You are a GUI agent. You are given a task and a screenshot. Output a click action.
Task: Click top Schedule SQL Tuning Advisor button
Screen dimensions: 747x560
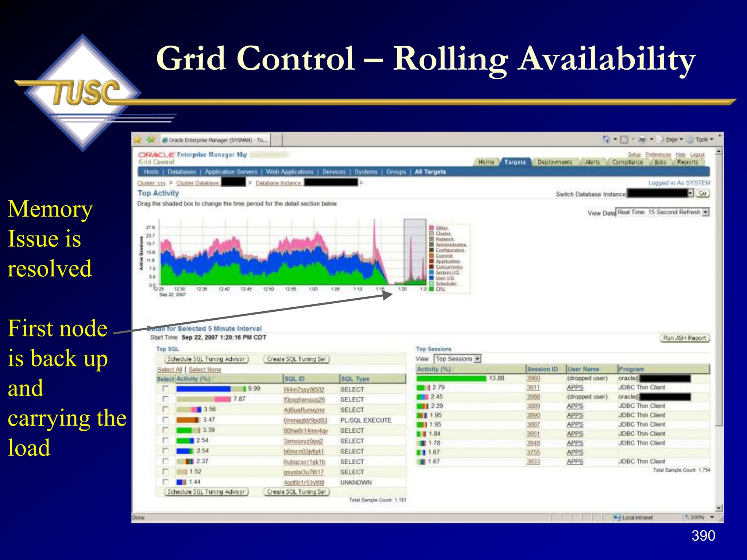click(206, 359)
